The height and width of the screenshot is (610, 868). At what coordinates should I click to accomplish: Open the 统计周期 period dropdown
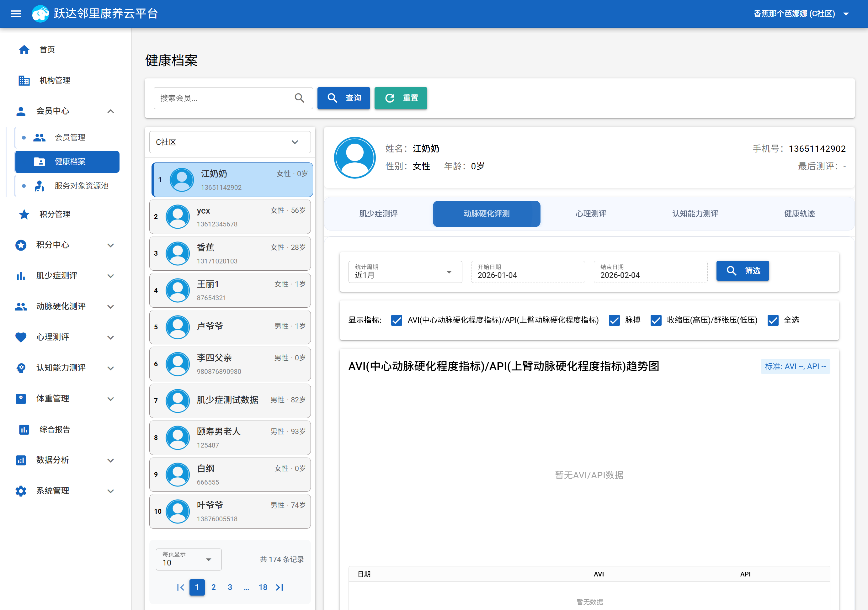[x=405, y=272]
